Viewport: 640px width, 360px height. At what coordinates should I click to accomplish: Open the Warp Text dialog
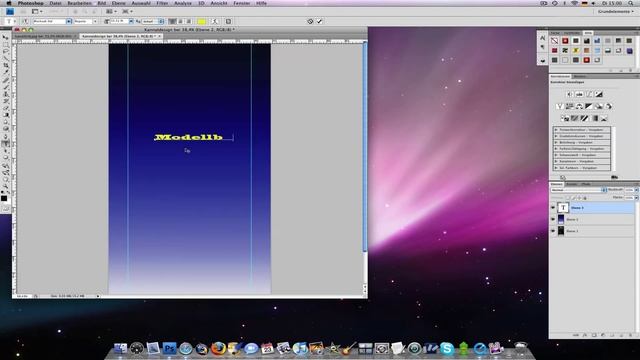coord(215,21)
